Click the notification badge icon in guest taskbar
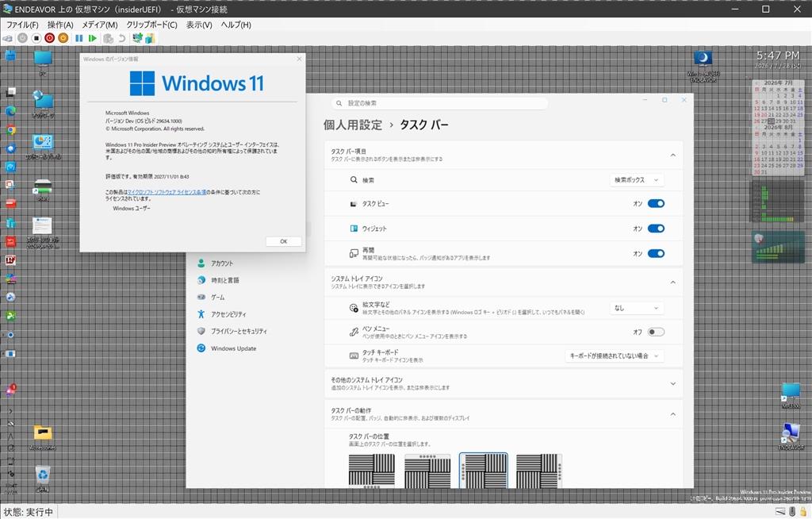This screenshot has height=519, width=812. point(10,390)
